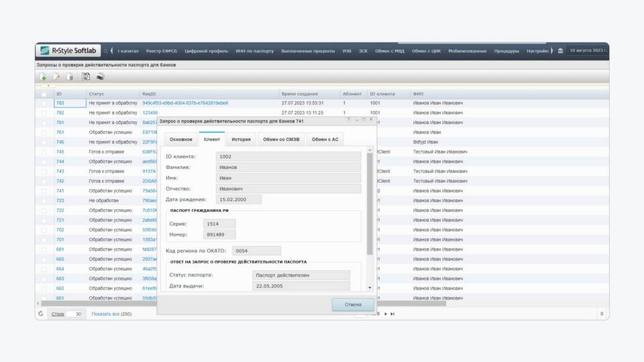The image size is (644, 362).
Task: Click the copy request toolbar icon
Action: 86,77
